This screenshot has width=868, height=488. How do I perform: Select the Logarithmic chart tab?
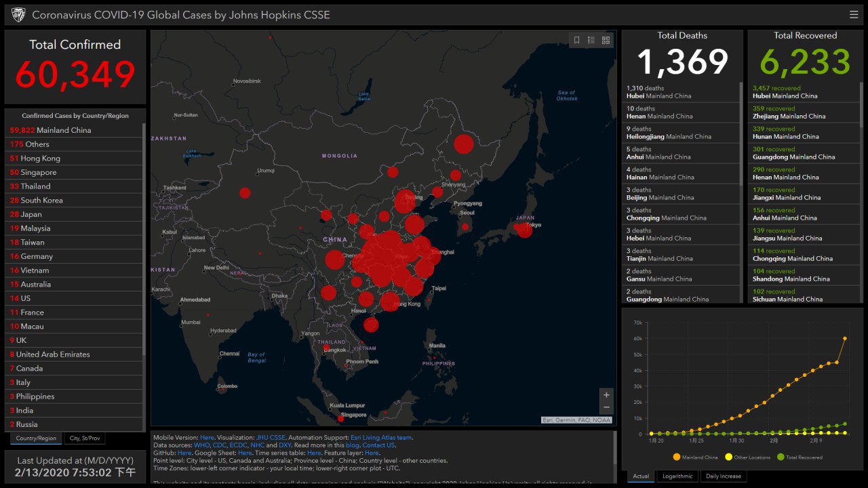pos(677,476)
